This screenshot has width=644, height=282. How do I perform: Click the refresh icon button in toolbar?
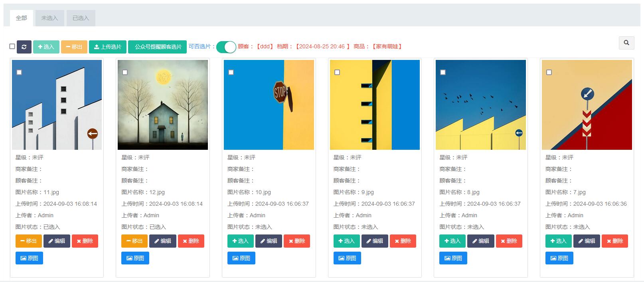pyautogui.click(x=24, y=47)
